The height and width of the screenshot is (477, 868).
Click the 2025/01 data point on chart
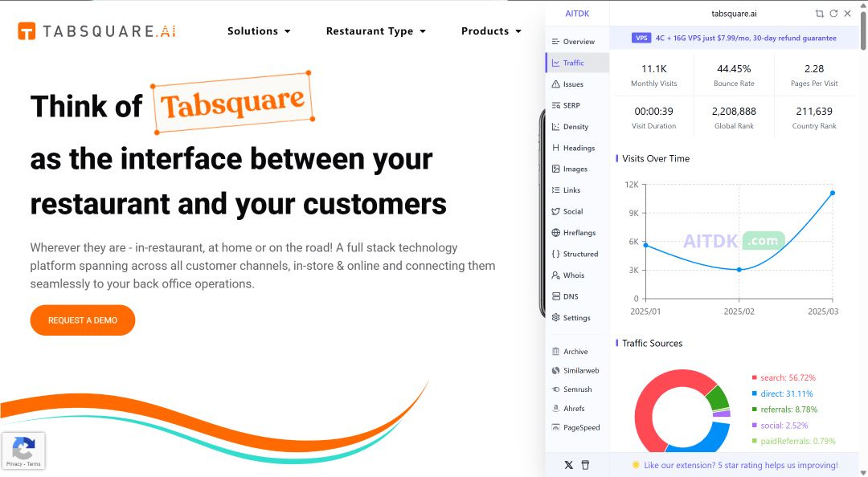click(645, 245)
